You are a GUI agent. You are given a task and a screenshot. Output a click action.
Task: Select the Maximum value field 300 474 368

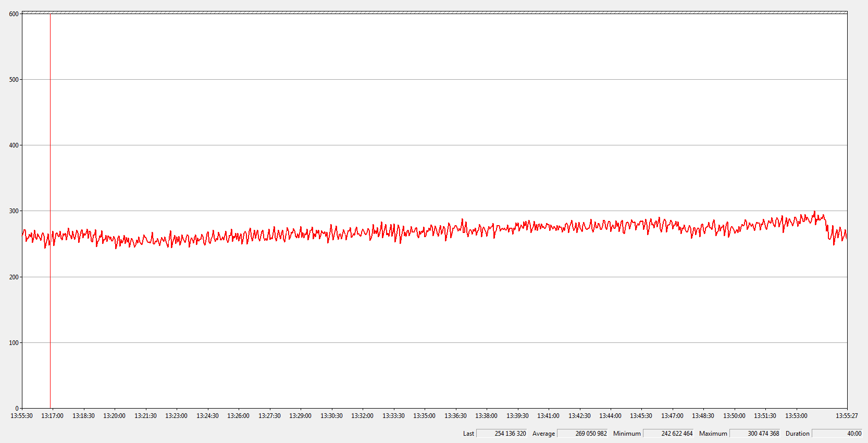pyautogui.click(x=755, y=433)
